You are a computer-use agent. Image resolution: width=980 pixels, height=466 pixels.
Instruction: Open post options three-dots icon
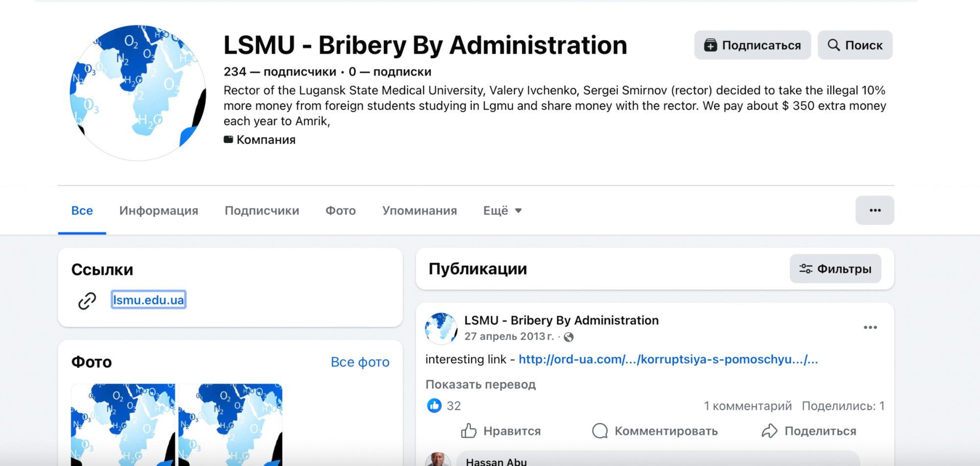[x=870, y=327]
